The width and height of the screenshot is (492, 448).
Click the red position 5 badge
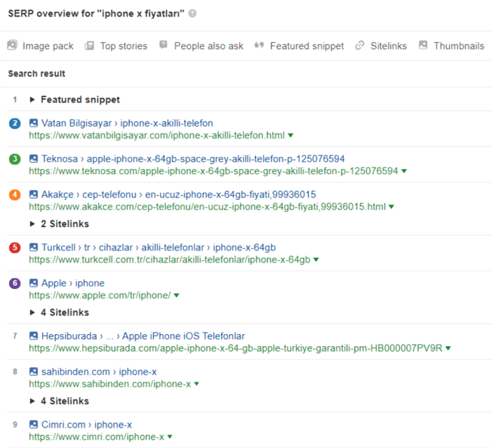(x=15, y=247)
